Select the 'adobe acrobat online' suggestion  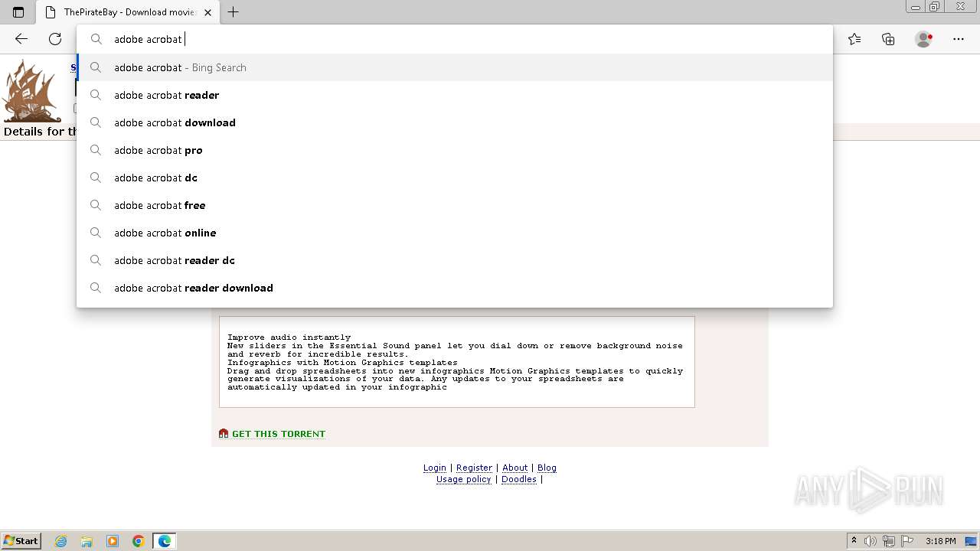pyautogui.click(x=455, y=233)
